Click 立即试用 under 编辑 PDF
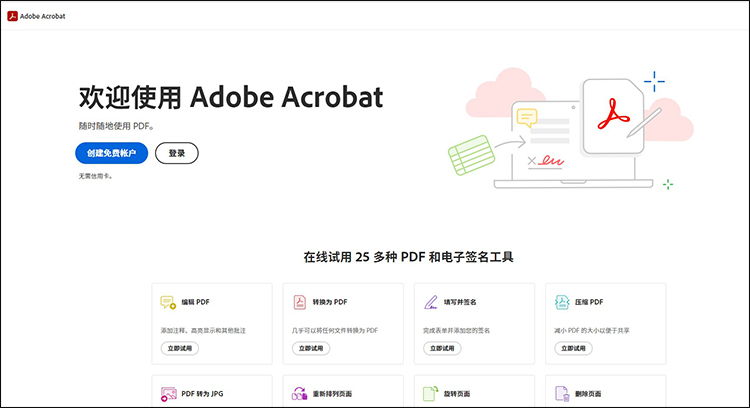Image resolution: width=750 pixels, height=408 pixels. tap(179, 348)
